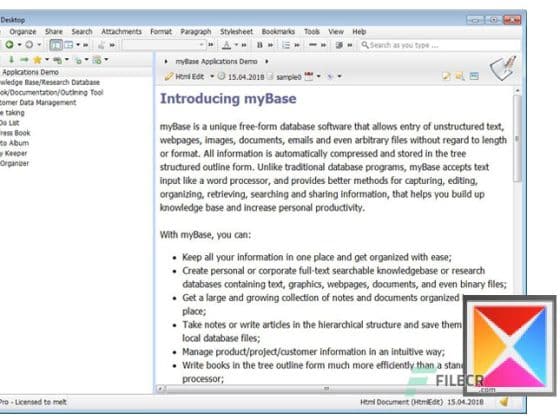Select the Address Book tree item
Screen dimensions: 560x420
pyautogui.click(x=15, y=133)
